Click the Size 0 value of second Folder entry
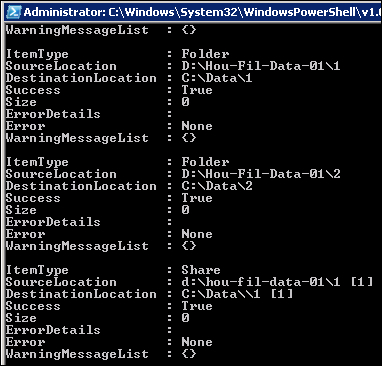This screenshot has height=366, width=382. tap(186, 210)
